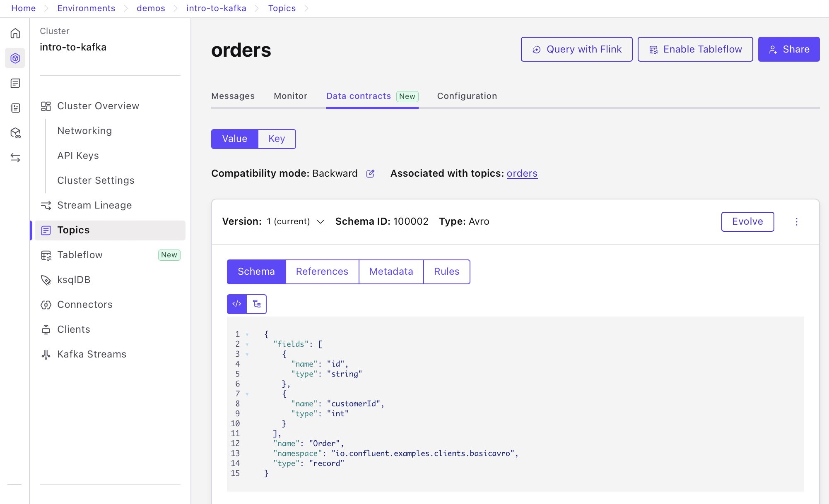Switch to tree view schema icon
This screenshot has width=829, height=504.
[257, 304]
